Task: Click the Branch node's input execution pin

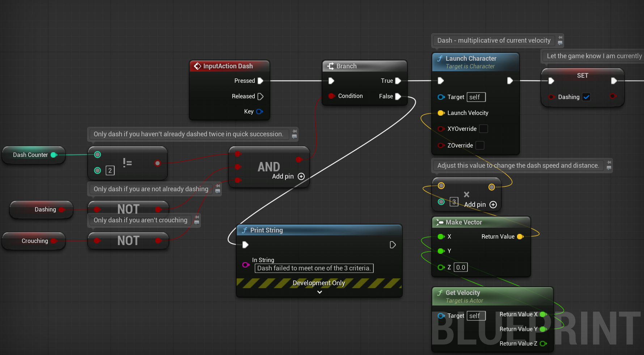Action: tap(331, 81)
